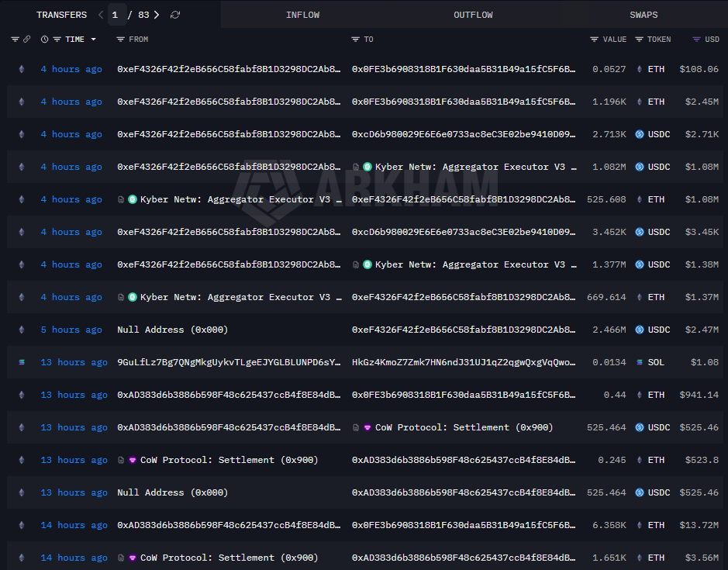Click Ethereum chain icon on $108.06 row
The width and height of the screenshot is (728, 570).
[x=22, y=69]
